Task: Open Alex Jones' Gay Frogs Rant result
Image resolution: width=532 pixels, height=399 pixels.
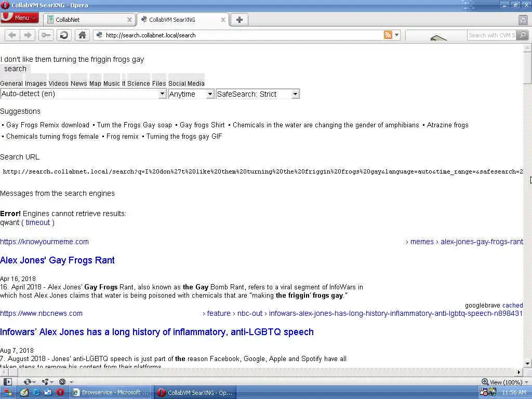Action: point(57,260)
